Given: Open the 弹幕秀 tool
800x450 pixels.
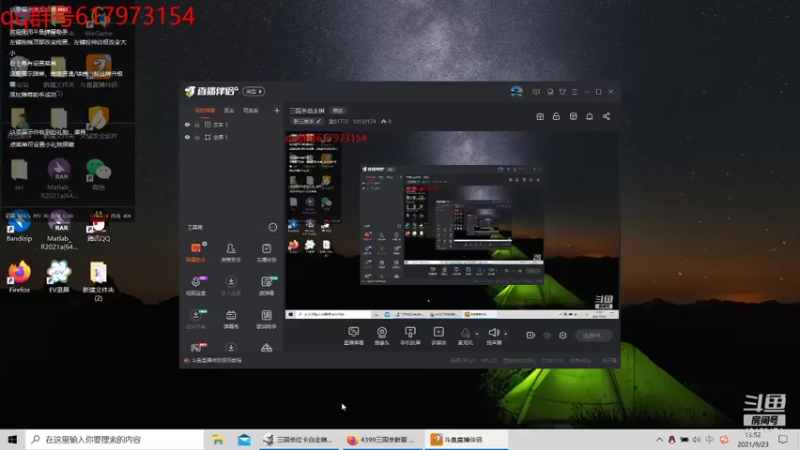Looking at the screenshot, I should 231,319.
